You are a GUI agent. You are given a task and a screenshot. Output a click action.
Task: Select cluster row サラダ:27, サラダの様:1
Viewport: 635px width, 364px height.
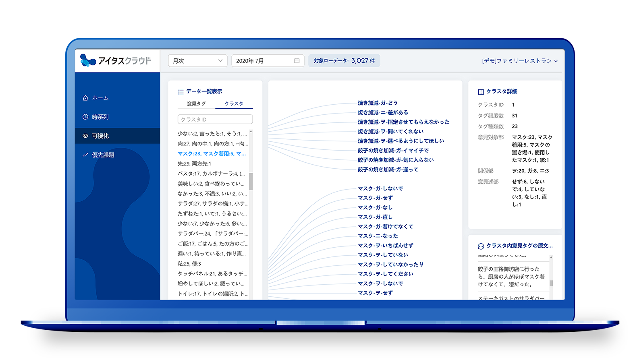pos(213,204)
